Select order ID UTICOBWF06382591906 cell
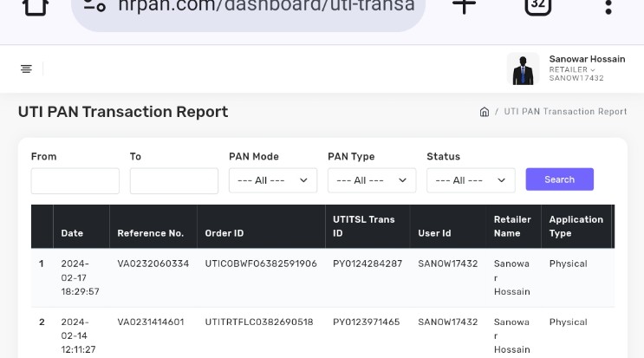This screenshot has height=358, width=644. 261,264
